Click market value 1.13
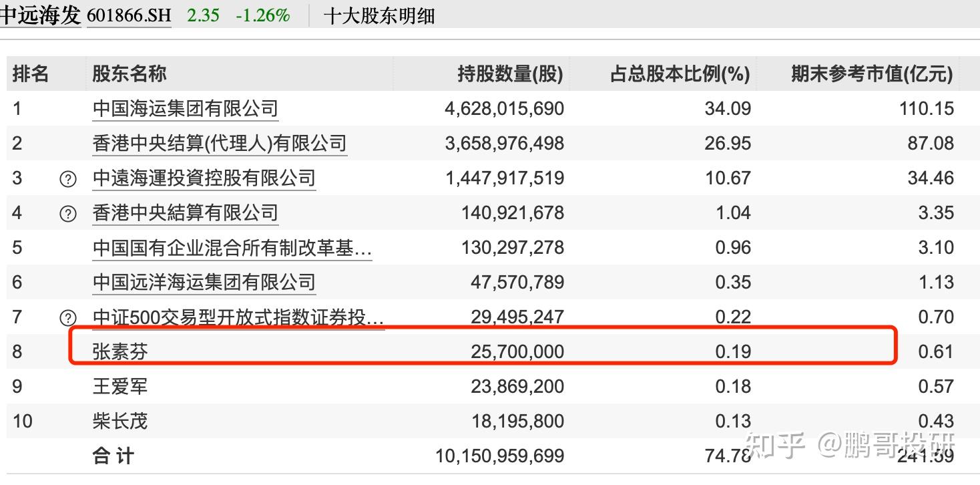 pyautogui.click(x=936, y=283)
